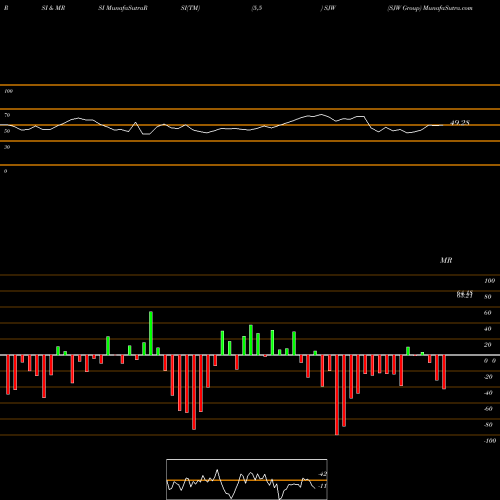Click the rightmost red MR histogram bar
This screenshot has height=500, width=500.
coord(444,372)
